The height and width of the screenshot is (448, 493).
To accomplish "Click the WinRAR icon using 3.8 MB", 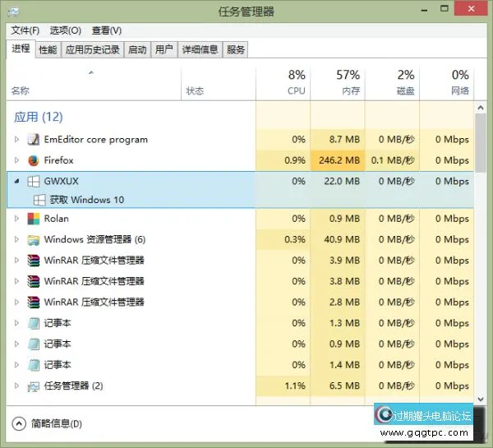I will (x=34, y=281).
